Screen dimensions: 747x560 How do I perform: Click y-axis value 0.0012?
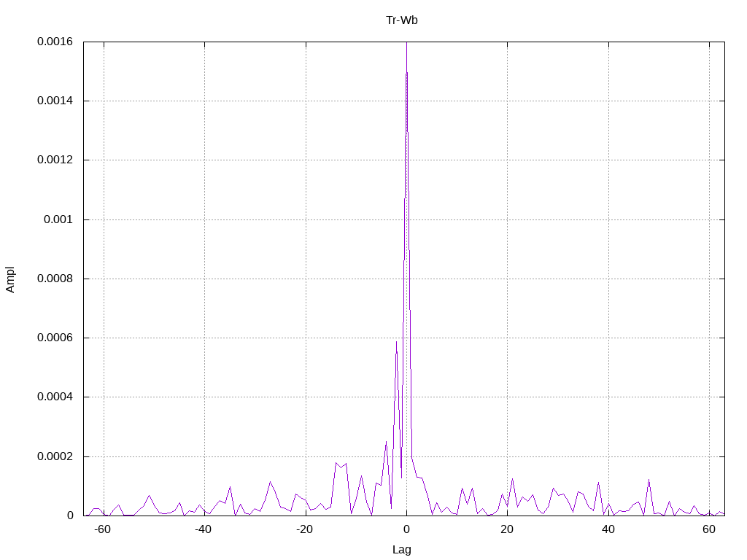tap(55, 160)
